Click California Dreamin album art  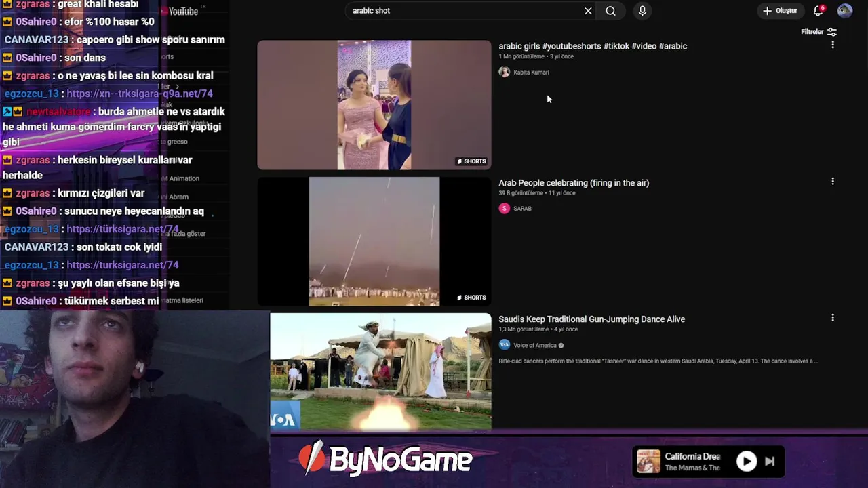pos(649,462)
